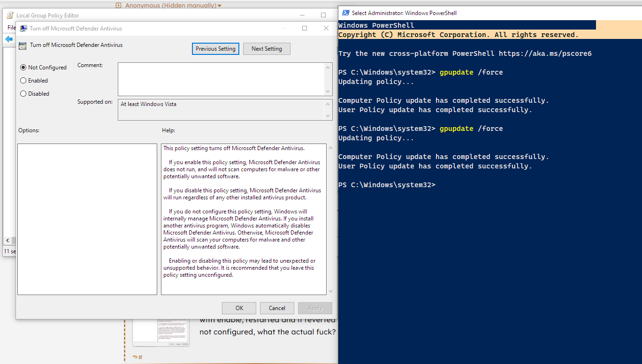Click the empty Options list box
The width and height of the screenshot is (642, 364).
tap(87, 219)
